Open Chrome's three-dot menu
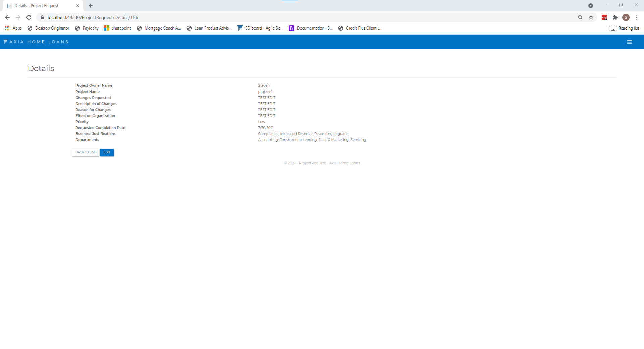Viewport: 644px width, 349px height. point(637,17)
